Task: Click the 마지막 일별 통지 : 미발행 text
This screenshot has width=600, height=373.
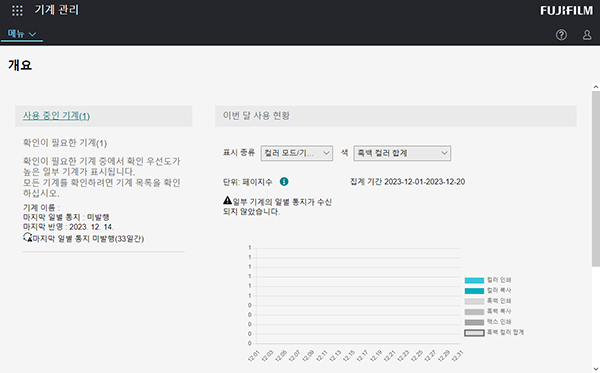Action: click(66, 217)
